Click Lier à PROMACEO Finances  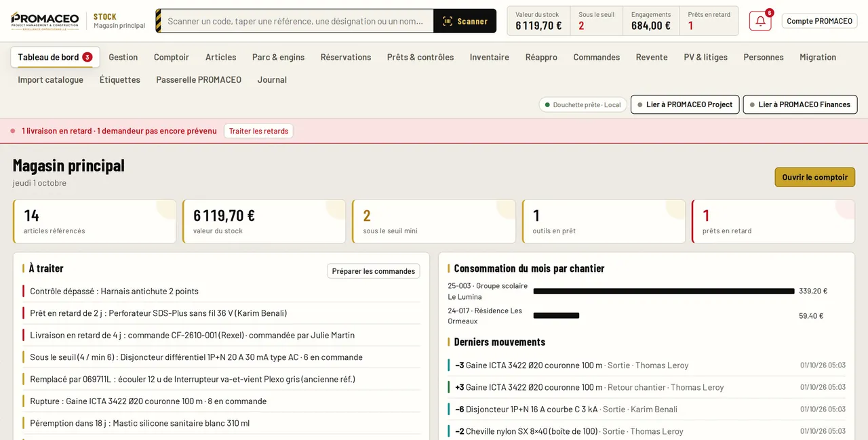point(800,104)
